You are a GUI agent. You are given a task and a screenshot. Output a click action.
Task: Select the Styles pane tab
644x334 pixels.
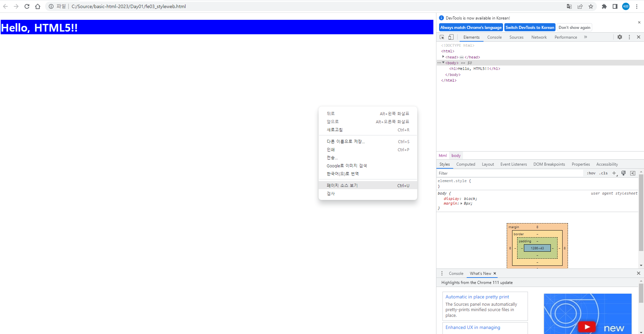[444, 164]
